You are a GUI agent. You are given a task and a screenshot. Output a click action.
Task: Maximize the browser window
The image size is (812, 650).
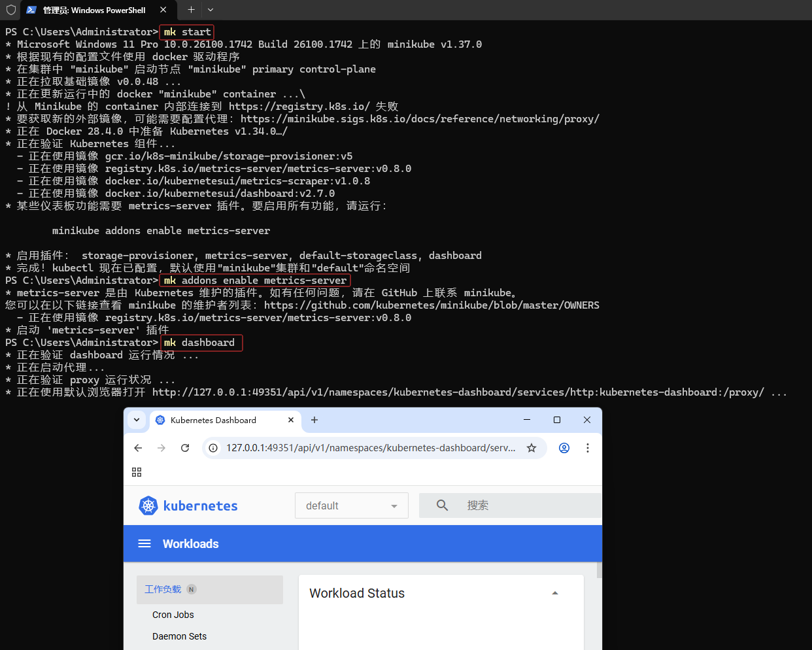pos(557,420)
